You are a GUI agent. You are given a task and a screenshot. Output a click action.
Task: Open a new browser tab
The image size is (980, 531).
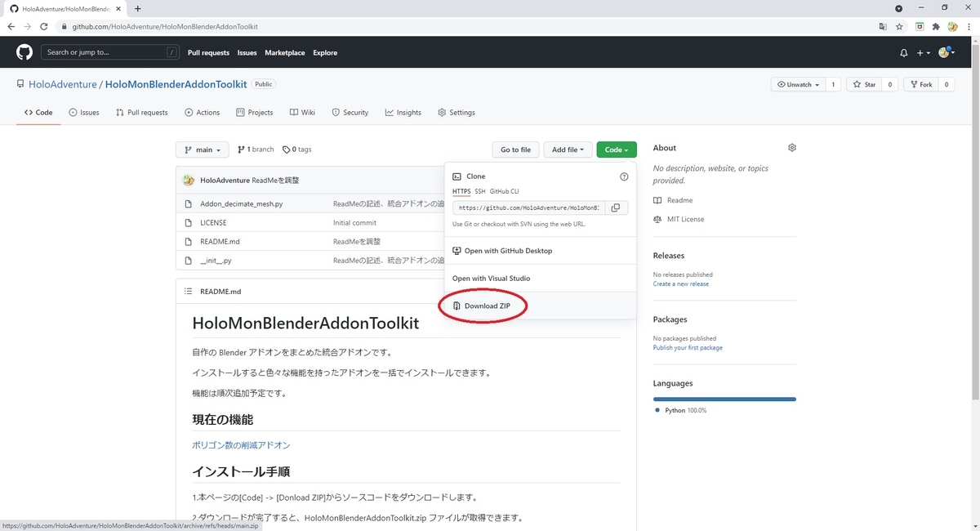point(137,8)
